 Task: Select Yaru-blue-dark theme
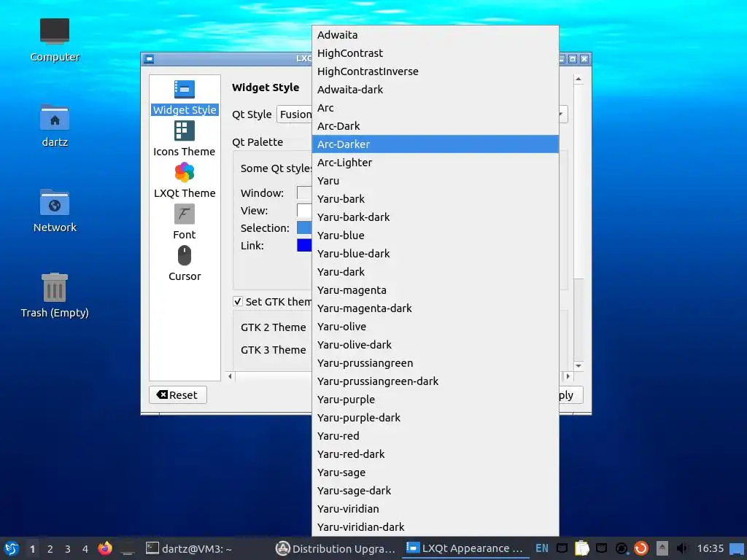click(x=435, y=254)
